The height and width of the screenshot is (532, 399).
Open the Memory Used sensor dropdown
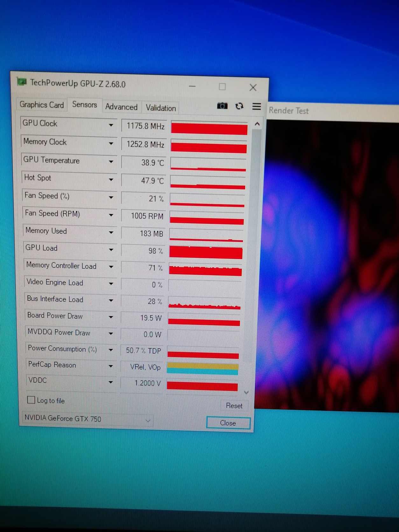[x=111, y=233]
